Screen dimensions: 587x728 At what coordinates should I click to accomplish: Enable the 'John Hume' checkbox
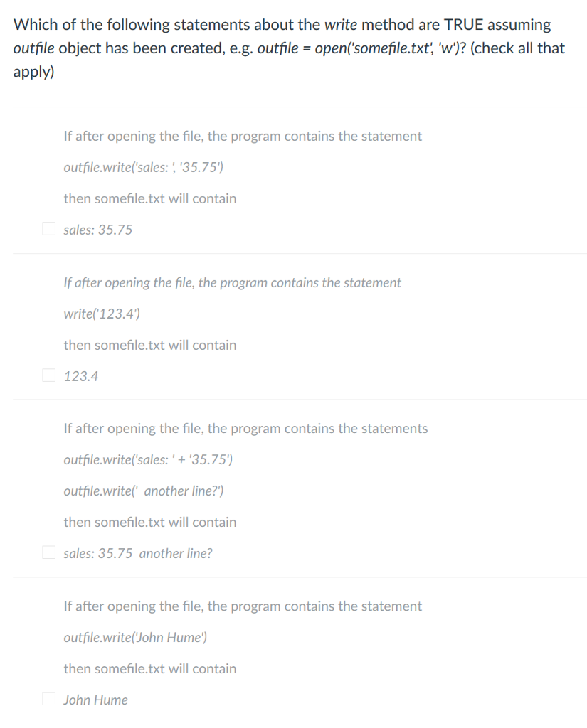[49, 698]
